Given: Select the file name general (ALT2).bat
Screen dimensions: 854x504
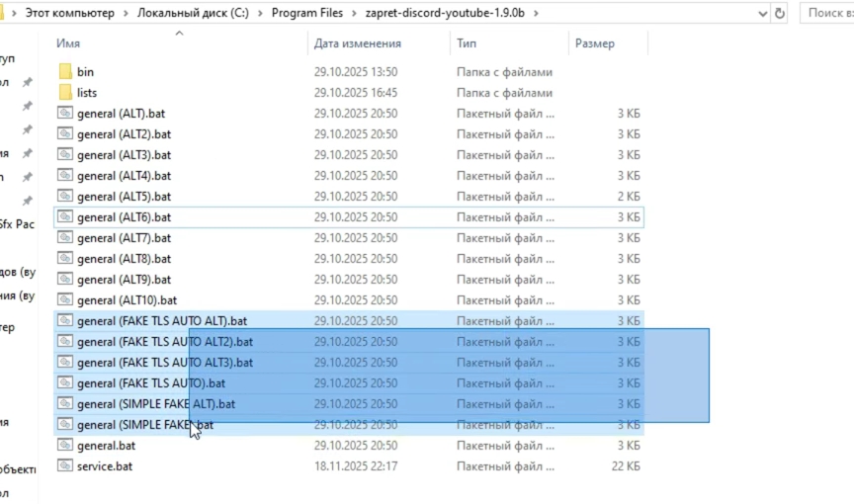Looking at the screenshot, I should [125, 133].
